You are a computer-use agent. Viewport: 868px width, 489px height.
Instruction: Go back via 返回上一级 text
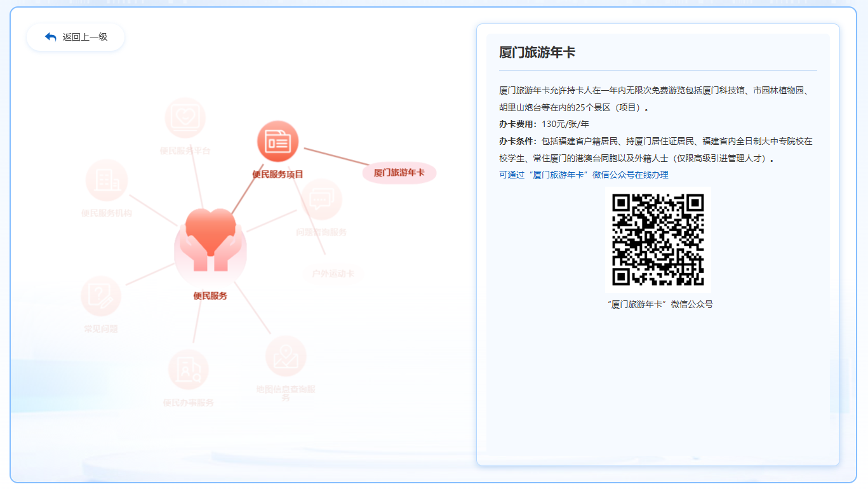(x=85, y=37)
